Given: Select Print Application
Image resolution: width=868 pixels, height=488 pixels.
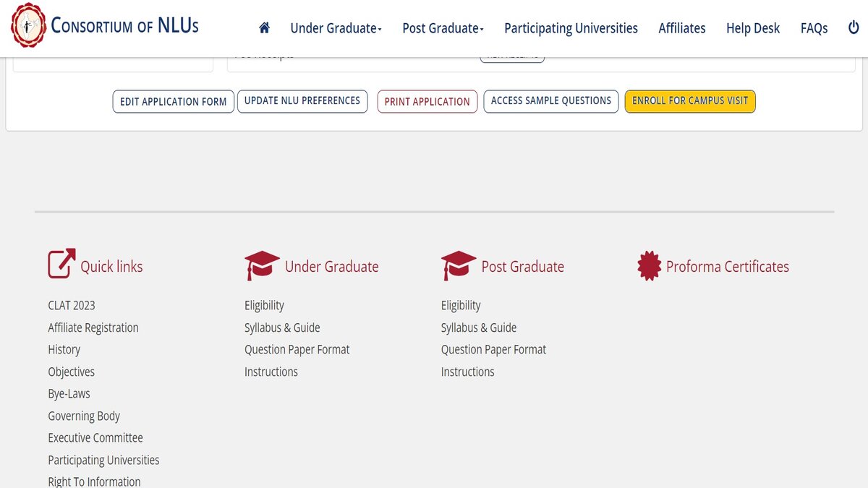Looking at the screenshot, I should click(427, 101).
